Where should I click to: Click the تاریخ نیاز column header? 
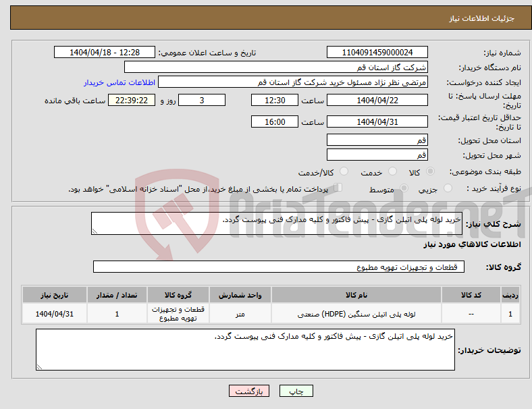(54, 295)
